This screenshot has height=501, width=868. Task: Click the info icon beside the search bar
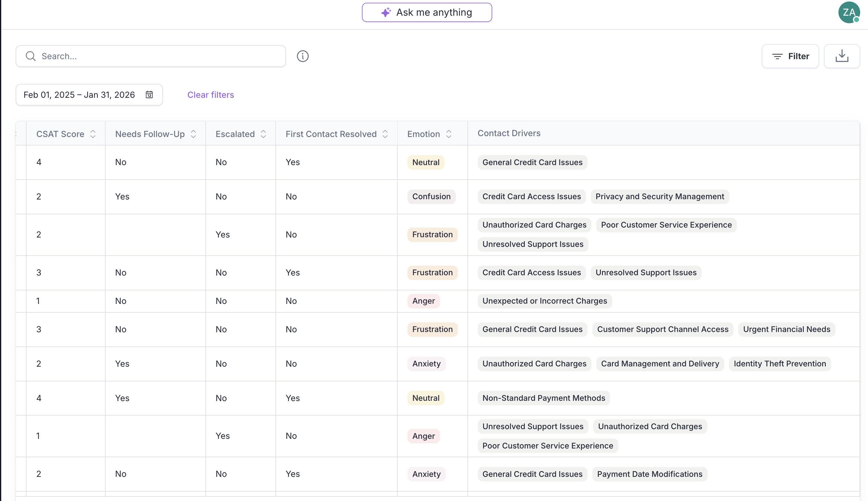pos(303,56)
